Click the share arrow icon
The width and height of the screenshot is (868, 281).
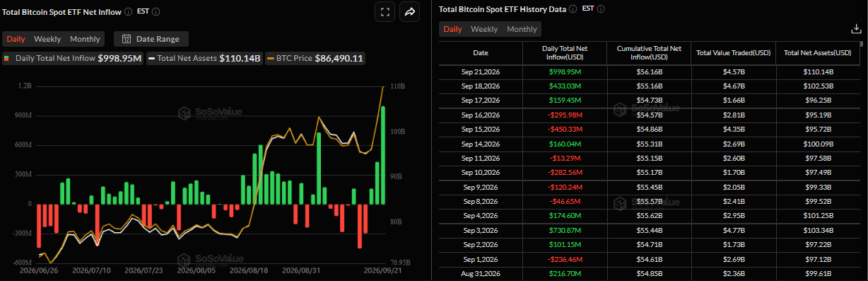409,11
